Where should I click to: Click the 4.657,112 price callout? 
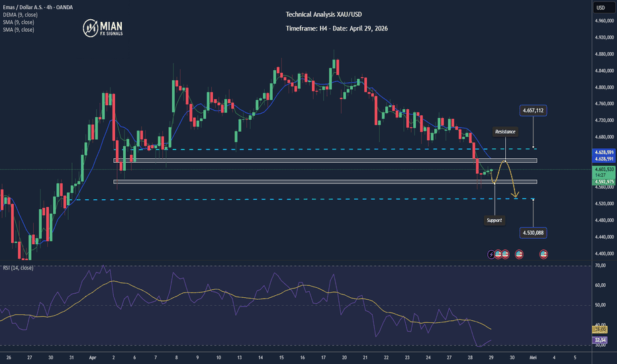click(x=533, y=111)
